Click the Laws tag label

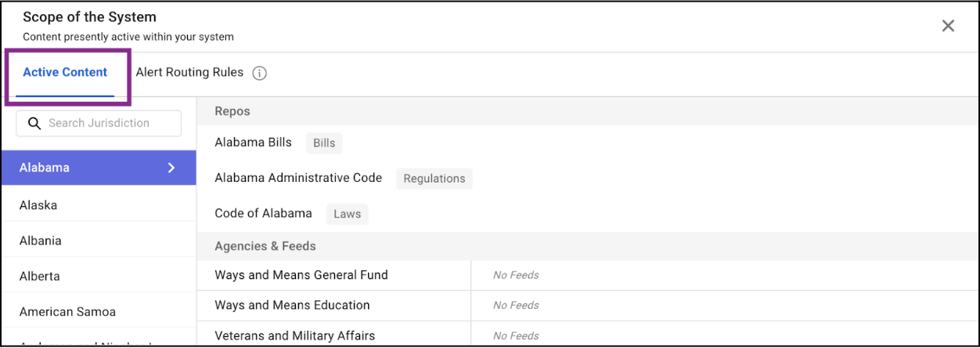point(347,214)
